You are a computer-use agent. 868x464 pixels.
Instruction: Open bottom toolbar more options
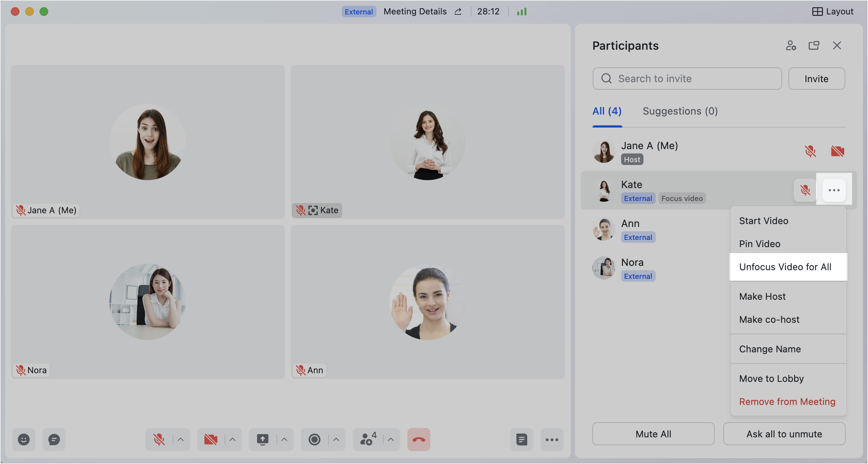(x=552, y=439)
